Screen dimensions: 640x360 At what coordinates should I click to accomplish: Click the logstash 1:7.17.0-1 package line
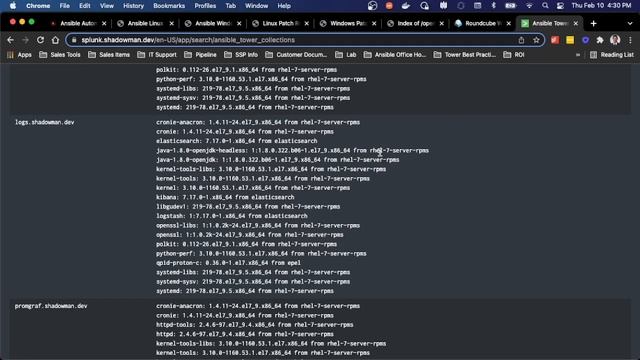pyautogui.click(x=232, y=216)
